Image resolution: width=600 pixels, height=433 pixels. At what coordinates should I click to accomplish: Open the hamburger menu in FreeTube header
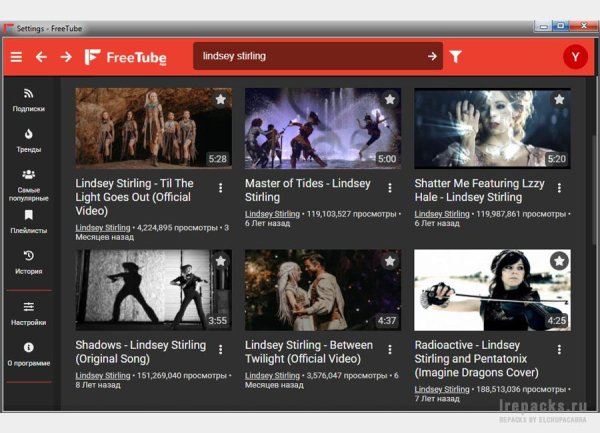16,57
